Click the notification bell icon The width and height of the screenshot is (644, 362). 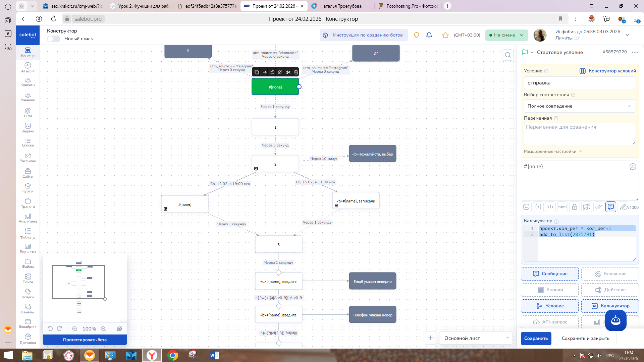coord(429,35)
